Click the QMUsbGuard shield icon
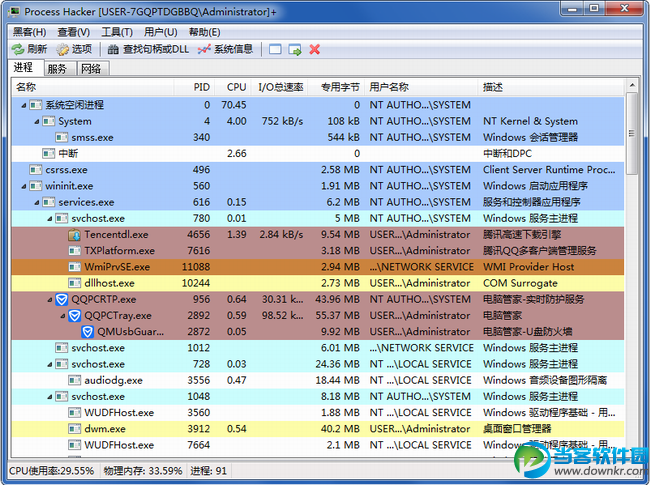Screen dimensions: 650x485 pyautogui.click(x=87, y=332)
